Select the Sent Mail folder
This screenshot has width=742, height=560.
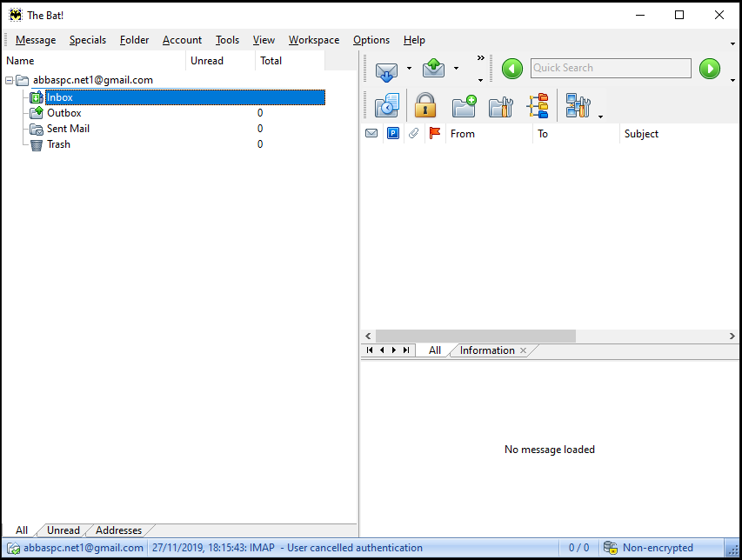pyautogui.click(x=68, y=129)
